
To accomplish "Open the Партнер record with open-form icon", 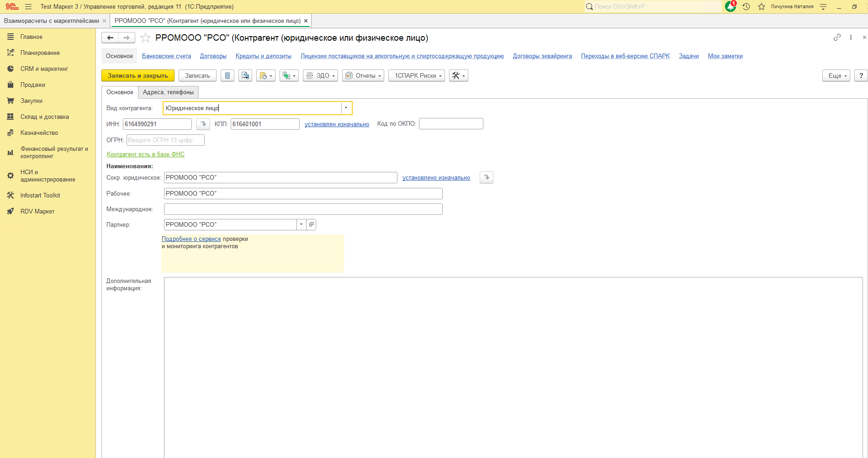I will click(x=311, y=224).
